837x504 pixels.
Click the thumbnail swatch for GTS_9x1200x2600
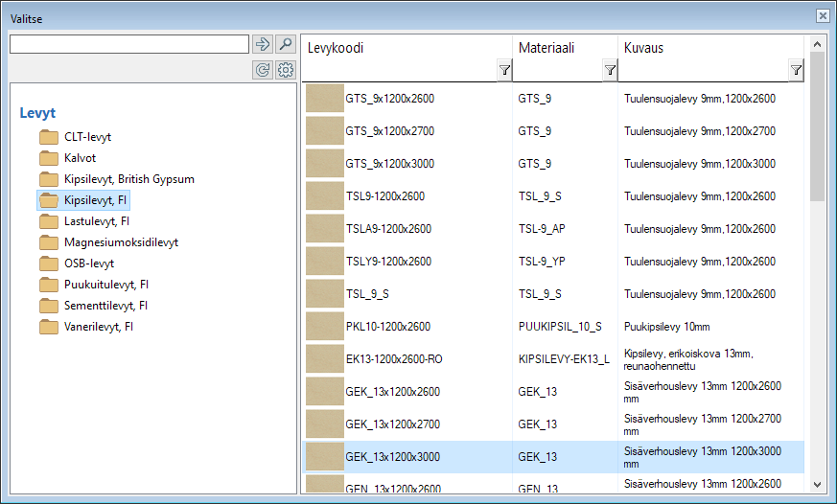pyautogui.click(x=324, y=99)
